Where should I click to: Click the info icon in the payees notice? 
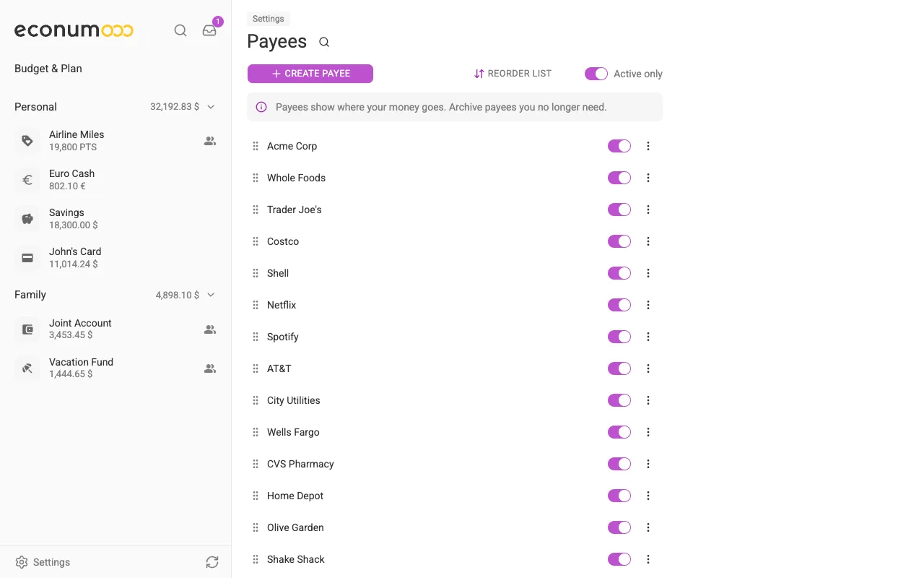click(x=261, y=107)
